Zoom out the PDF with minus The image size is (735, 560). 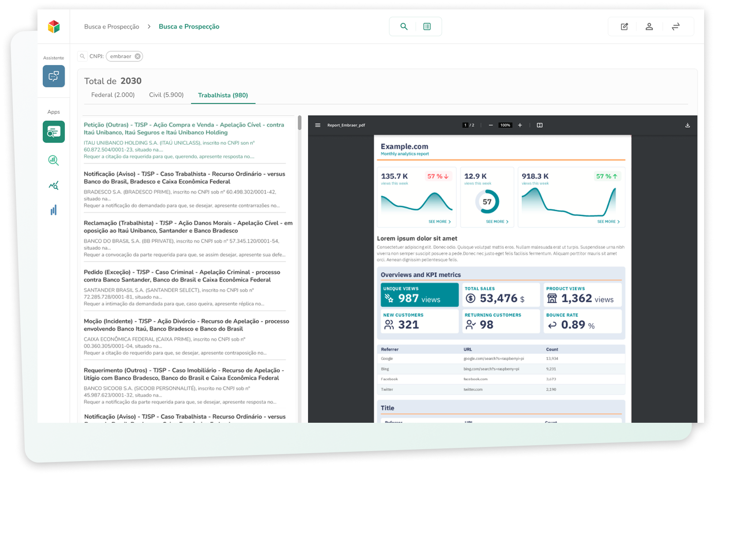(x=490, y=125)
